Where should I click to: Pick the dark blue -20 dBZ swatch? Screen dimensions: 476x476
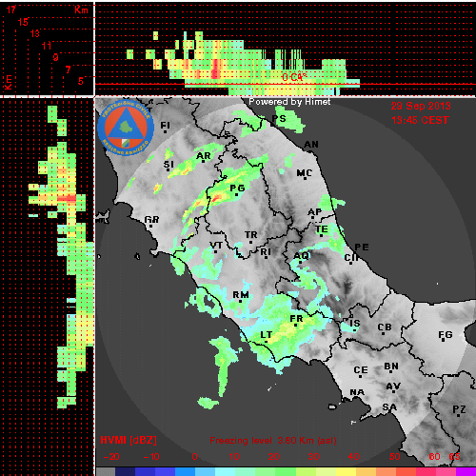pos(126,471)
